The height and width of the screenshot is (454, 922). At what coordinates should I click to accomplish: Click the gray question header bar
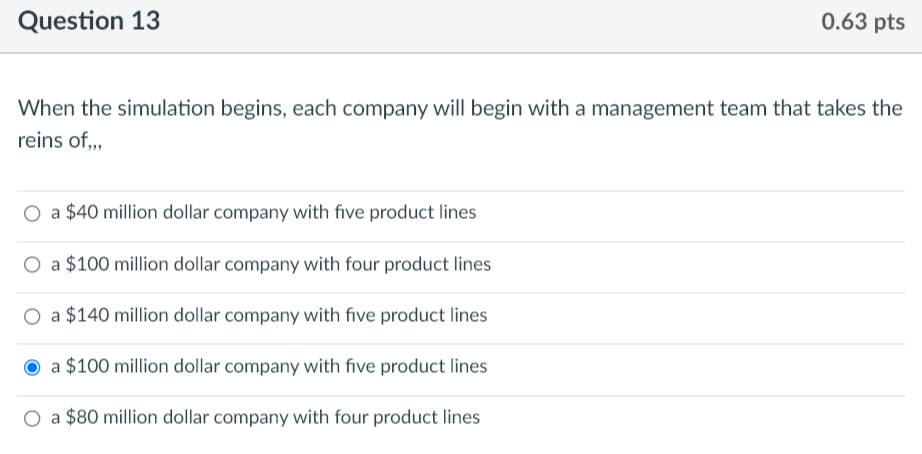pyautogui.click(x=460, y=24)
